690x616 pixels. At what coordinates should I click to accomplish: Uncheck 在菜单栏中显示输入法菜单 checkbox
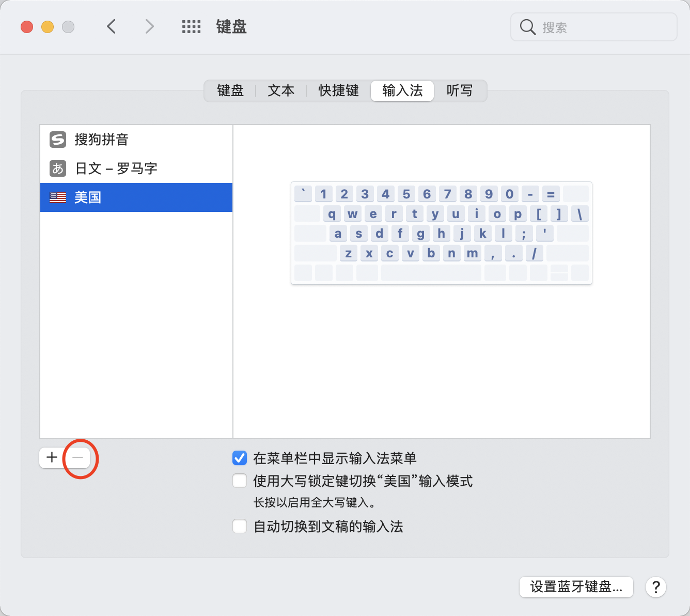pos(240,458)
